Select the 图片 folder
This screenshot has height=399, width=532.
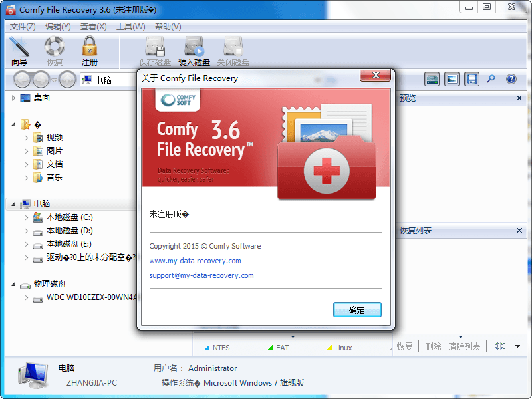coord(55,151)
